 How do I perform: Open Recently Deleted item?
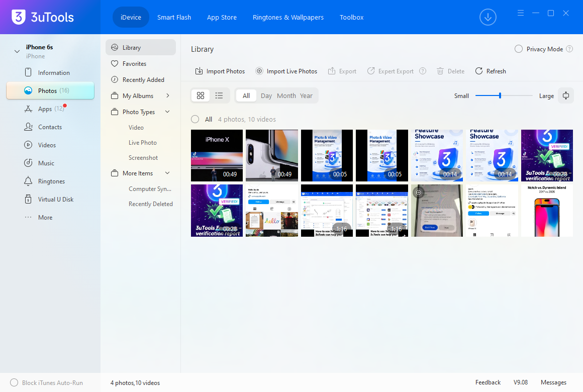(x=151, y=204)
